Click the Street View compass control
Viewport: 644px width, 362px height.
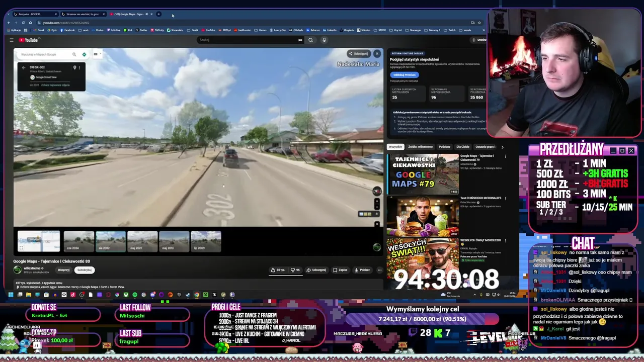coord(377,191)
